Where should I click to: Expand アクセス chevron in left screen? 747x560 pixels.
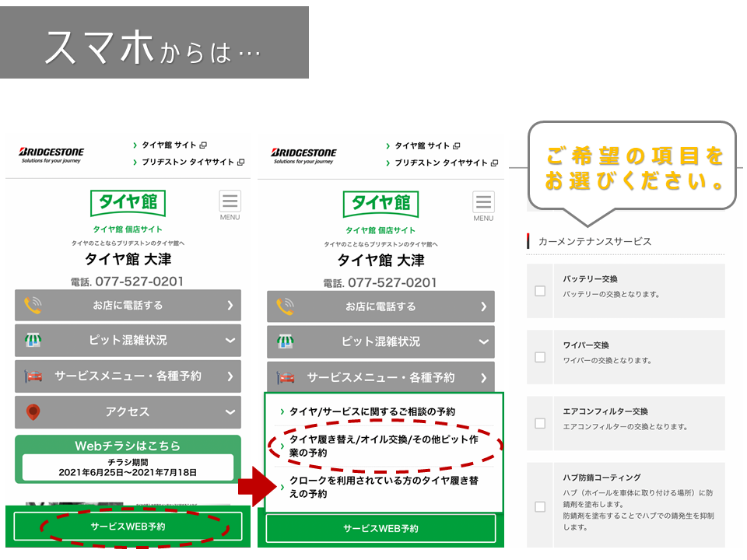[x=230, y=412]
